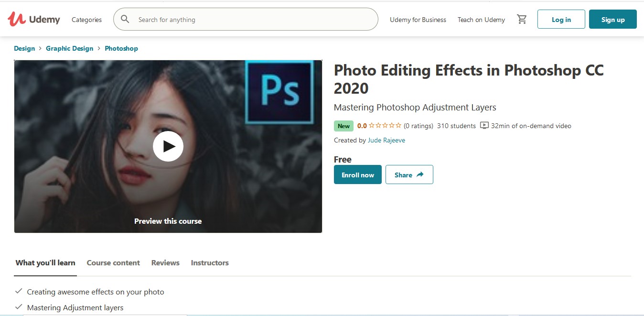Screen dimensions: 644x316
Task: Click the course title heading
Action: coord(469,79)
